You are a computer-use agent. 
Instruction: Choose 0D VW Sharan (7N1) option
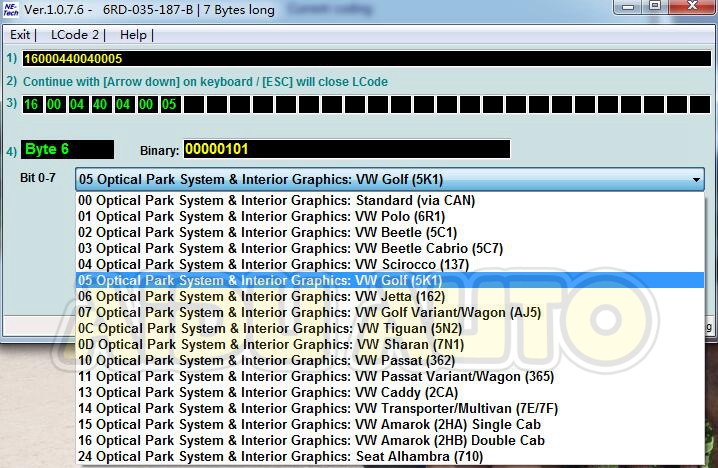(390, 345)
